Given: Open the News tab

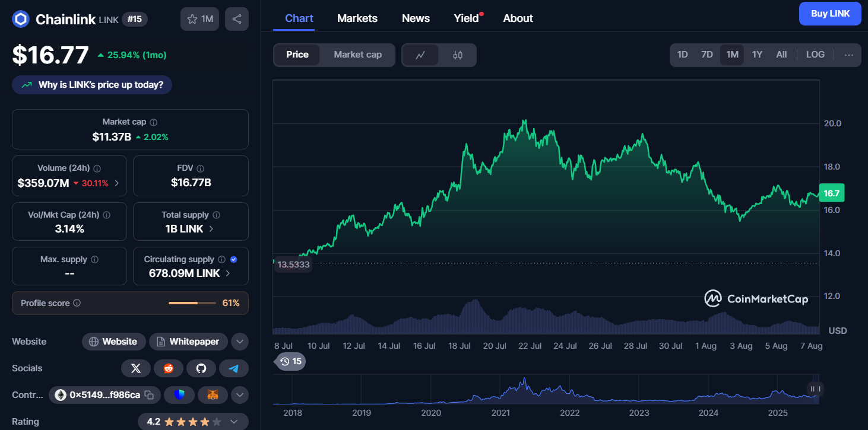Looking at the screenshot, I should (416, 18).
